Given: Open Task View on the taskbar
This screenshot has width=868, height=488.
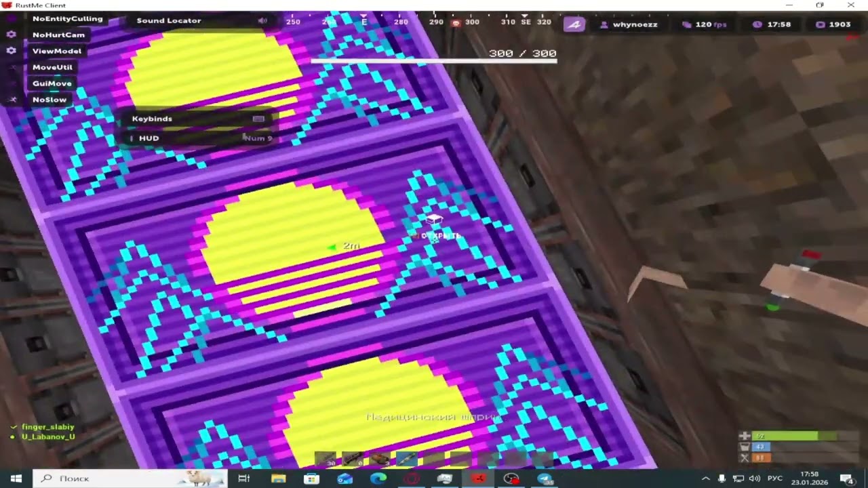Looking at the screenshot, I should click(x=243, y=479).
